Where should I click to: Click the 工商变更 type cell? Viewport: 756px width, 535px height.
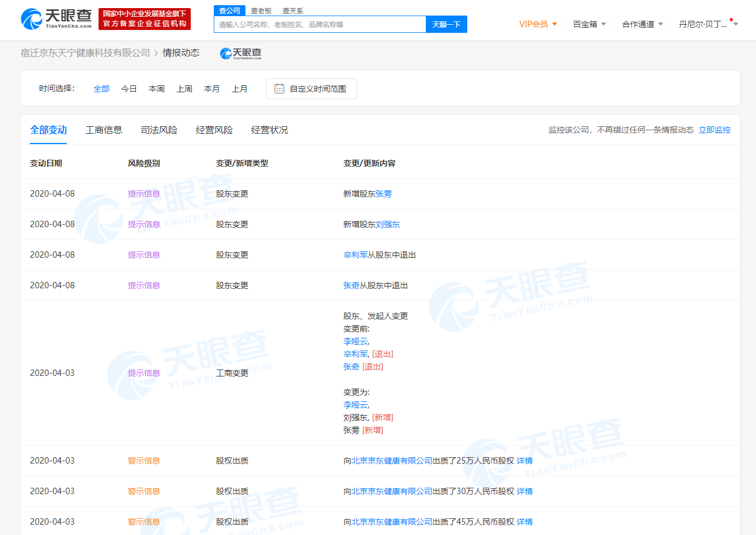(232, 373)
